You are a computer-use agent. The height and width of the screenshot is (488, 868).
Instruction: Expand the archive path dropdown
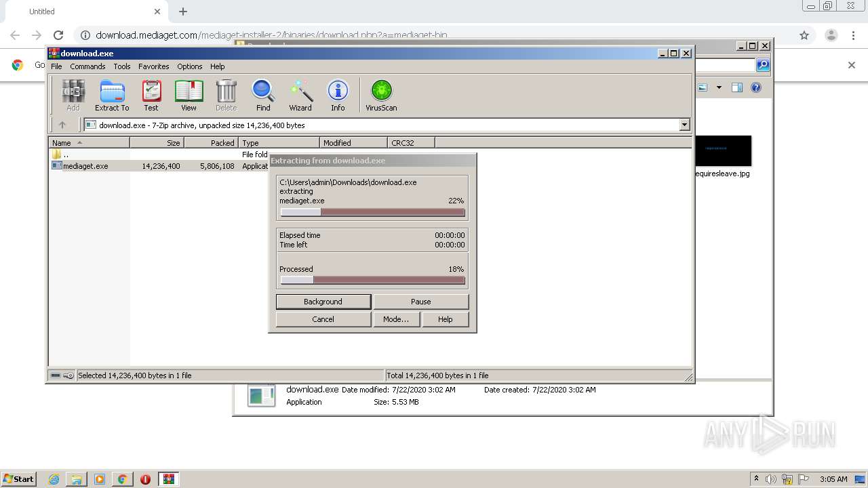tap(684, 125)
